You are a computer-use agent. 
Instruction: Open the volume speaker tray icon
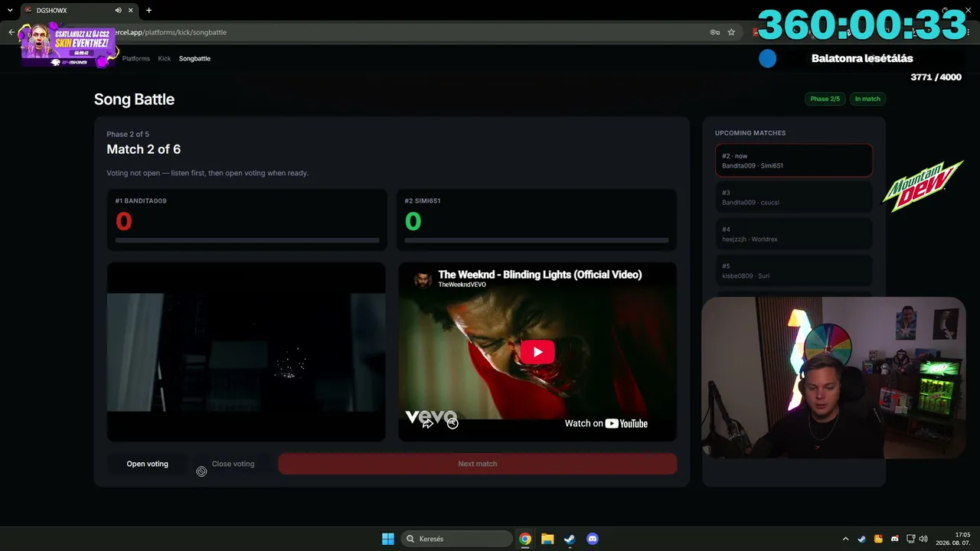(x=923, y=539)
